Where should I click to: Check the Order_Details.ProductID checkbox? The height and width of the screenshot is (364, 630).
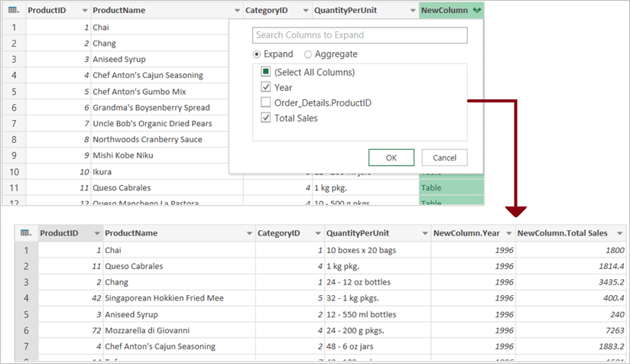click(x=265, y=102)
